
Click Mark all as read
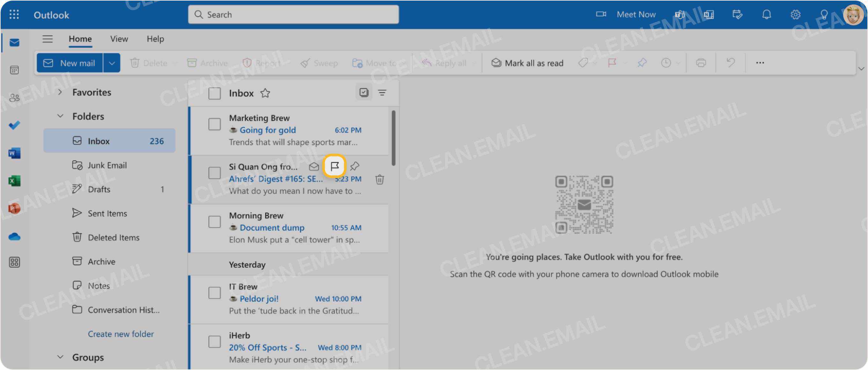528,63
